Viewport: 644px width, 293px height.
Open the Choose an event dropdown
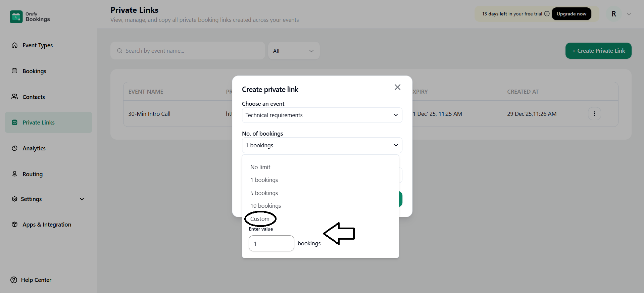click(321, 115)
